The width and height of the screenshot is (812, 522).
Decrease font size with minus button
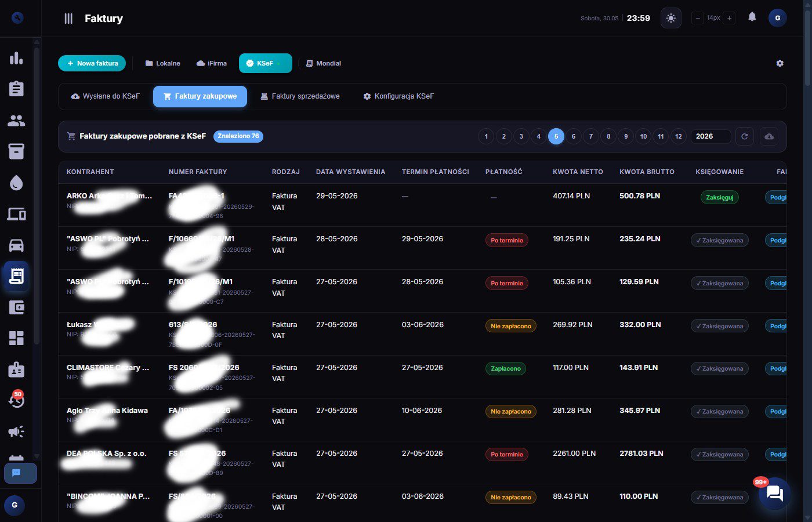pos(698,18)
